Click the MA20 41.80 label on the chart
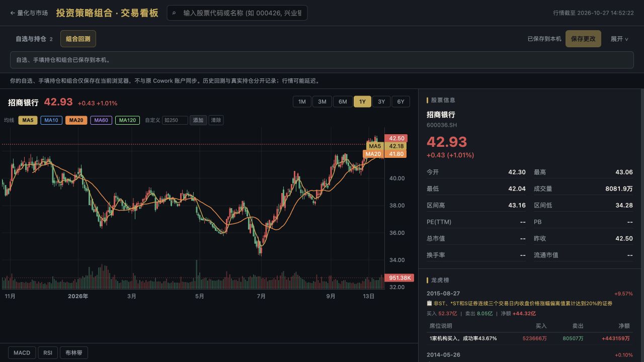This screenshot has width=644, height=362. click(384, 154)
